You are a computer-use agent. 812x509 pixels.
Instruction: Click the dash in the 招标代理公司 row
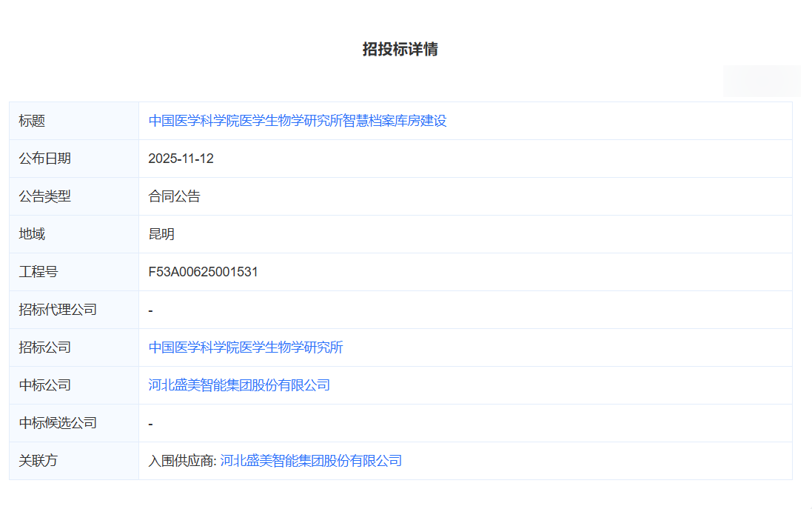tap(150, 309)
